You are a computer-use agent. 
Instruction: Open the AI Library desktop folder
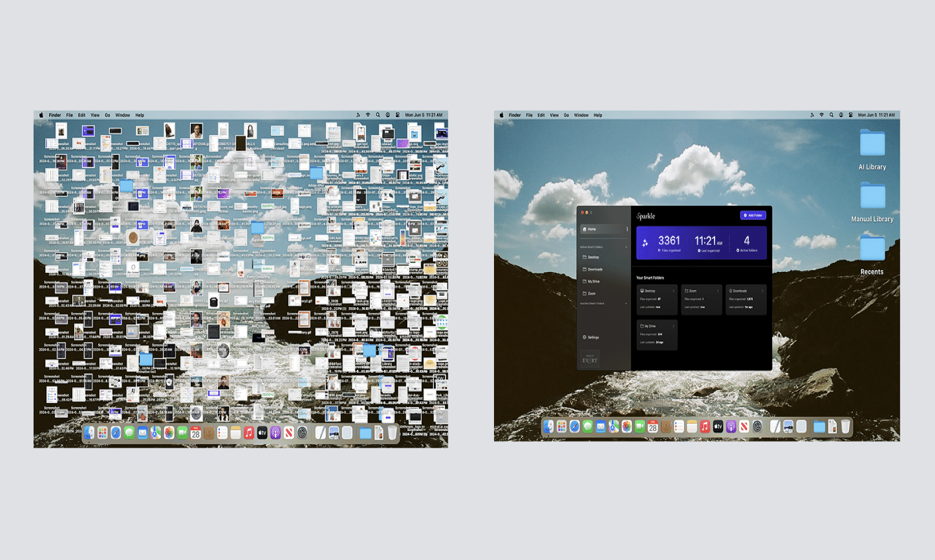(872, 144)
